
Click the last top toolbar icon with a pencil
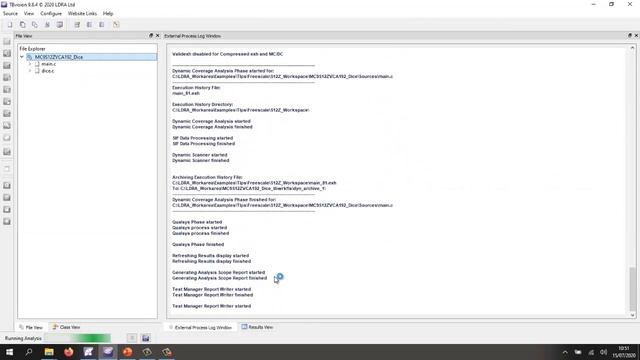[116, 24]
